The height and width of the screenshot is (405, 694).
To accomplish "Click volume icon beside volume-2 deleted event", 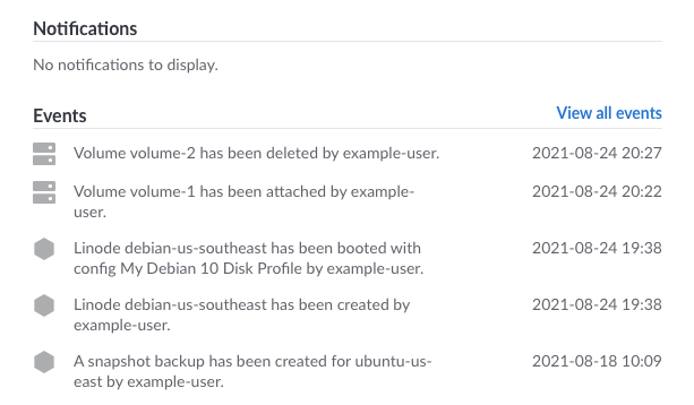I will 44,153.
